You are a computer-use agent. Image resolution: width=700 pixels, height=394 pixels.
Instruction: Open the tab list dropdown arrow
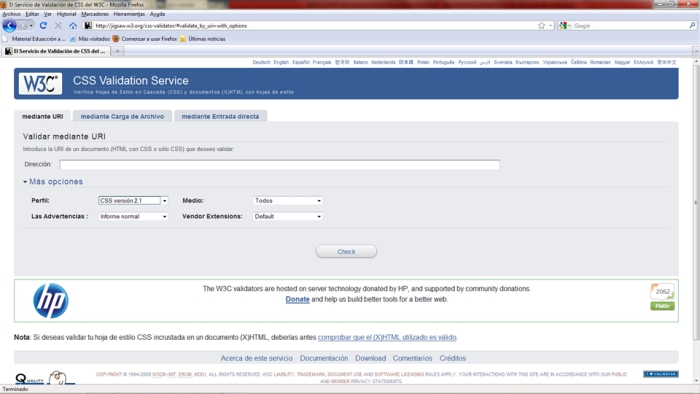pos(696,51)
